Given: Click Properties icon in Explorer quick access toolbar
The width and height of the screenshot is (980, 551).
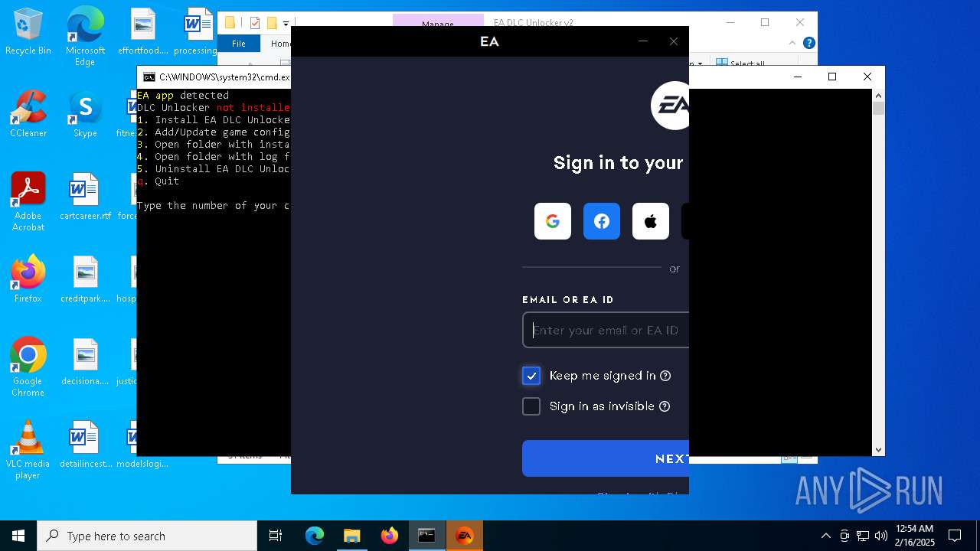Looking at the screenshot, I should 255,24.
